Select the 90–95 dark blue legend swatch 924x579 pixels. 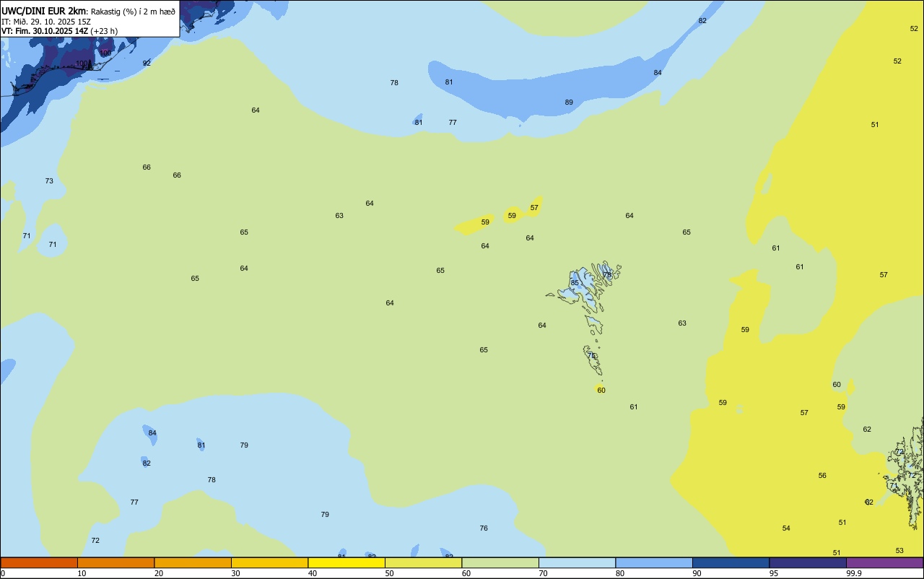point(731,562)
